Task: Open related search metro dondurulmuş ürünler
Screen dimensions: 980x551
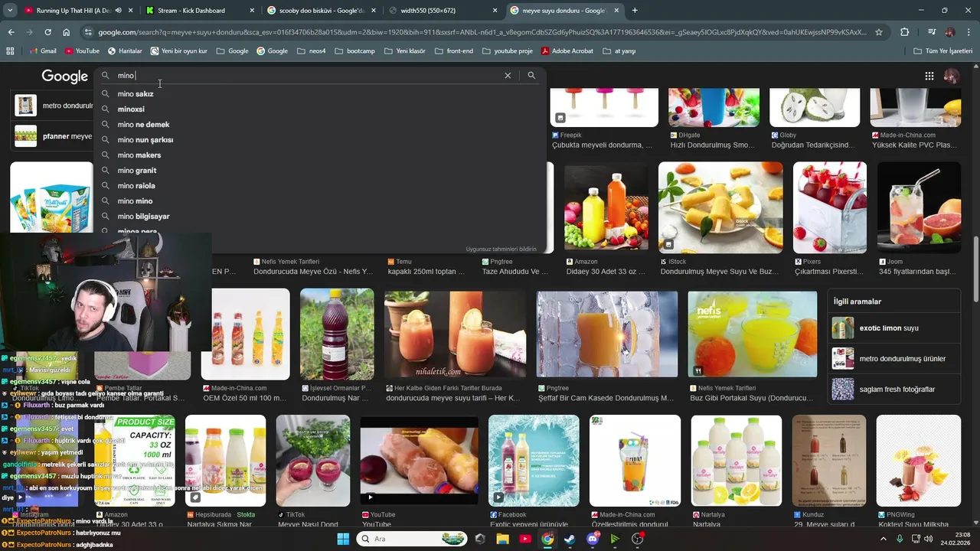Action: (894, 358)
